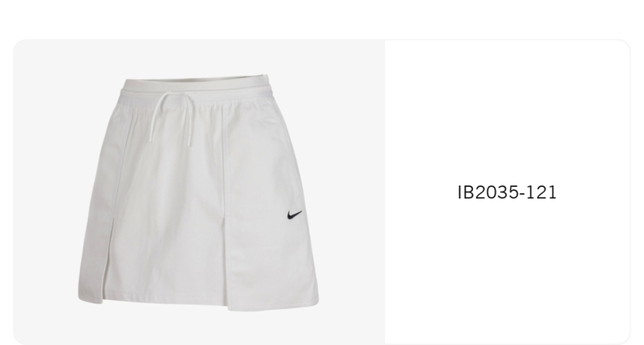644x345 pixels.
Task: Click the skirt fabric below the swoosh
Action: 297,254
